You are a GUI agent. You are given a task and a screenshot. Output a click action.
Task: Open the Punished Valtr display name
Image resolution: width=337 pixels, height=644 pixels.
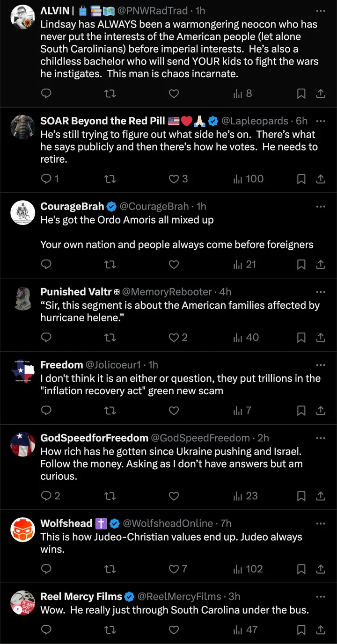(76, 291)
